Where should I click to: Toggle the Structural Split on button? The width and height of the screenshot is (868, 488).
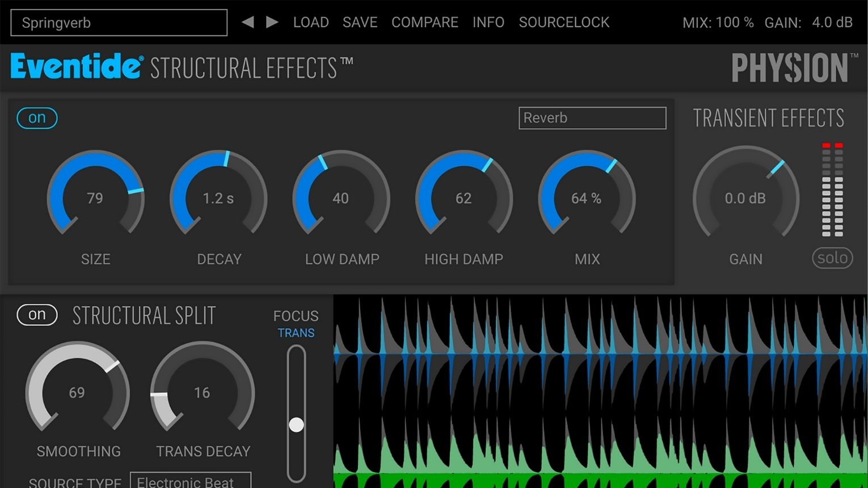point(37,315)
